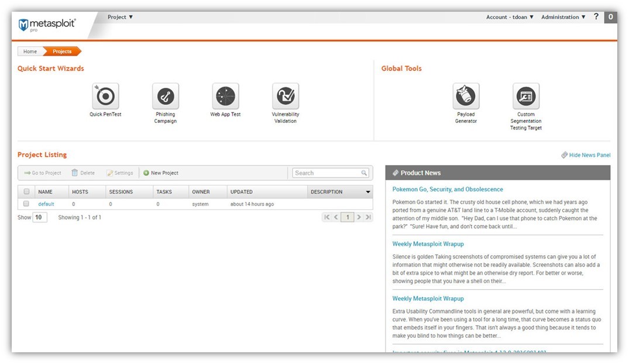The height and width of the screenshot is (364, 629).
Task: Launch the Quick PenTest wizard icon
Action: (105, 96)
